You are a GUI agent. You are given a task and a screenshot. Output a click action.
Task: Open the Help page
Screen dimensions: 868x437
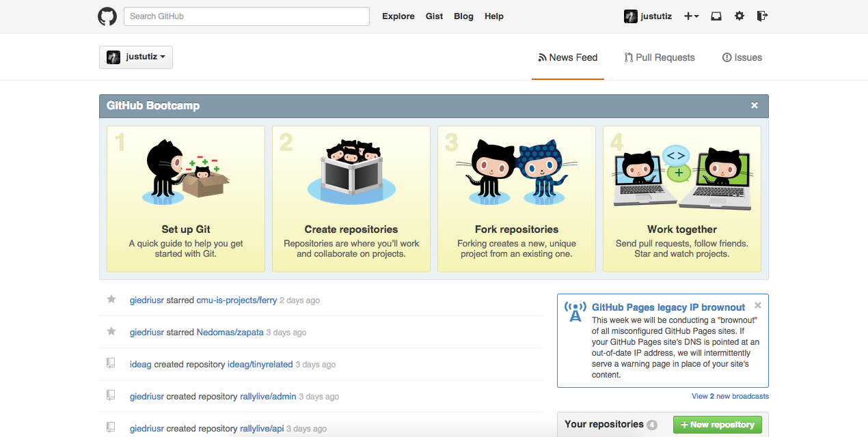pyautogui.click(x=494, y=16)
